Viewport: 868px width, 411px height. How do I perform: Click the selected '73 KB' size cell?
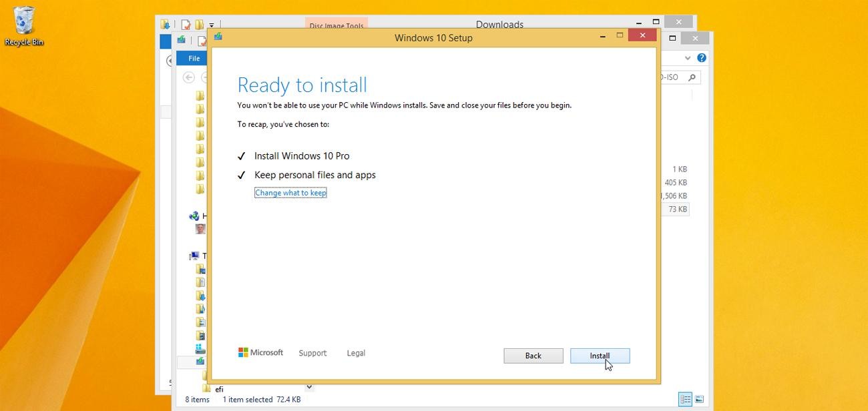click(x=678, y=209)
